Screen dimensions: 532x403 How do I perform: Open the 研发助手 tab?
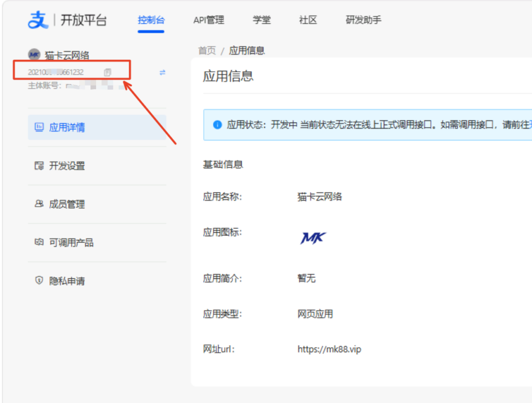click(x=363, y=20)
